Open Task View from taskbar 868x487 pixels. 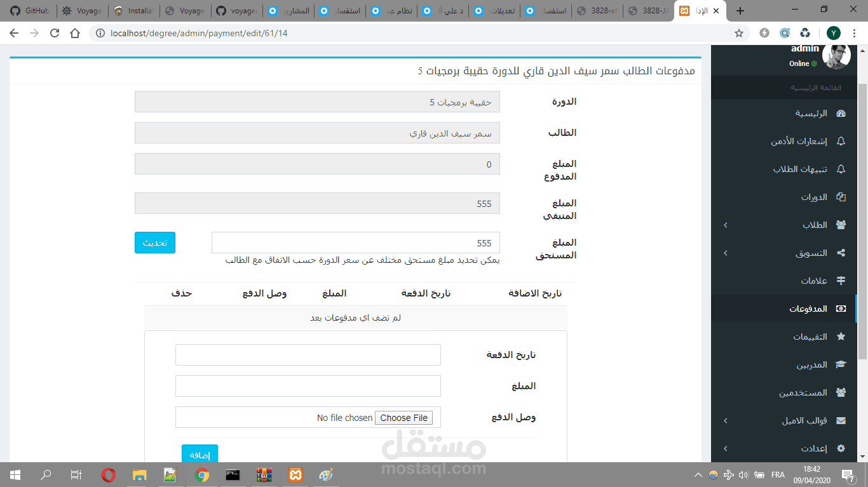(x=76, y=474)
